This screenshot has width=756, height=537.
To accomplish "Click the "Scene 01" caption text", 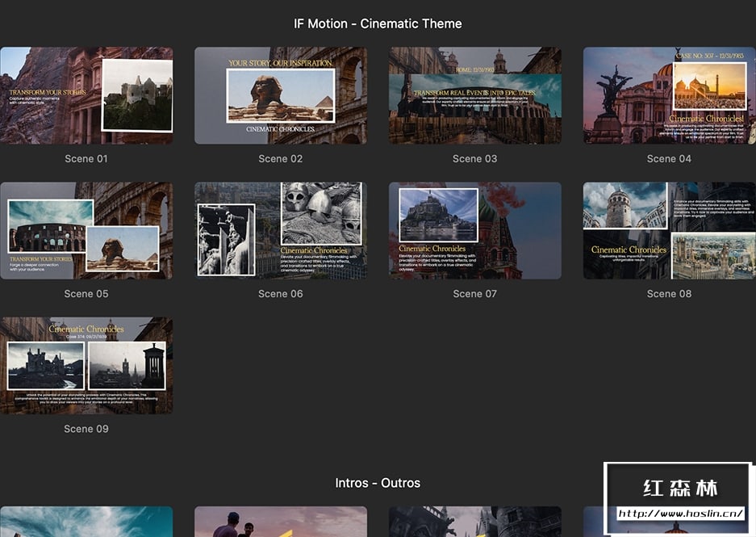I will click(86, 159).
